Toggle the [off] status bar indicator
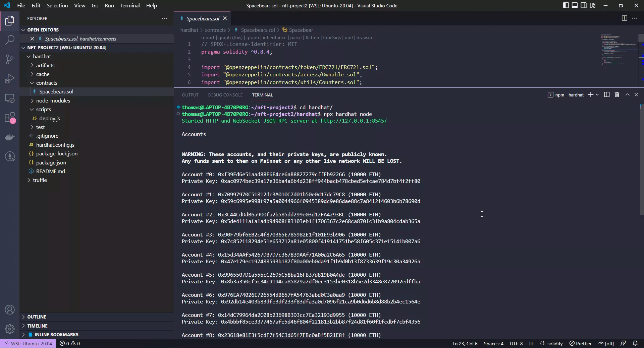This screenshot has width=644, height=348. (x=606, y=343)
